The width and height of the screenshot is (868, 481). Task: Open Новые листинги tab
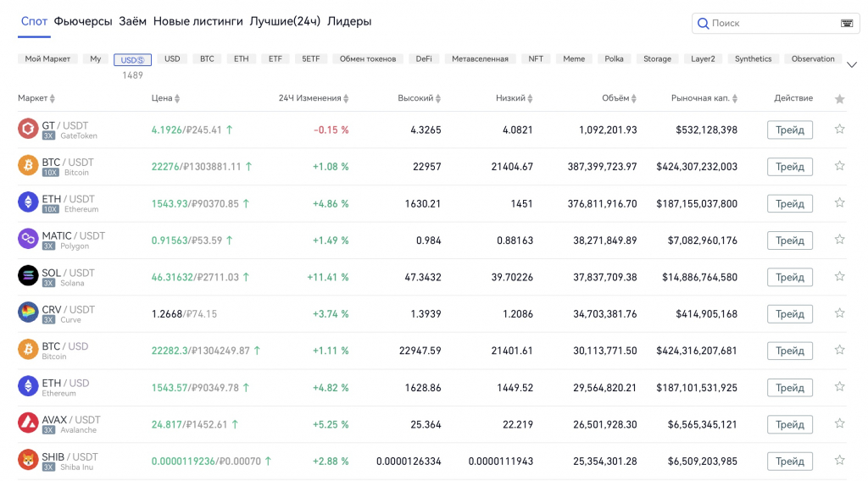tap(198, 21)
